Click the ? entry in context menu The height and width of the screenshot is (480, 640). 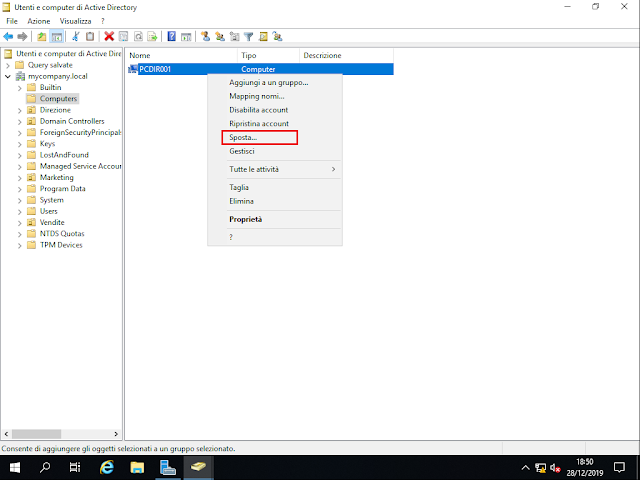coord(275,237)
